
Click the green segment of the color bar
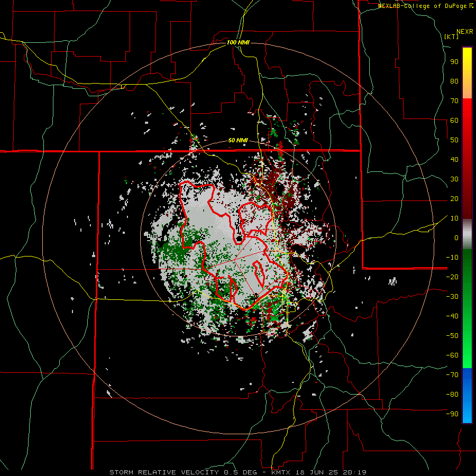pyautogui.click(x=467, y=308)
